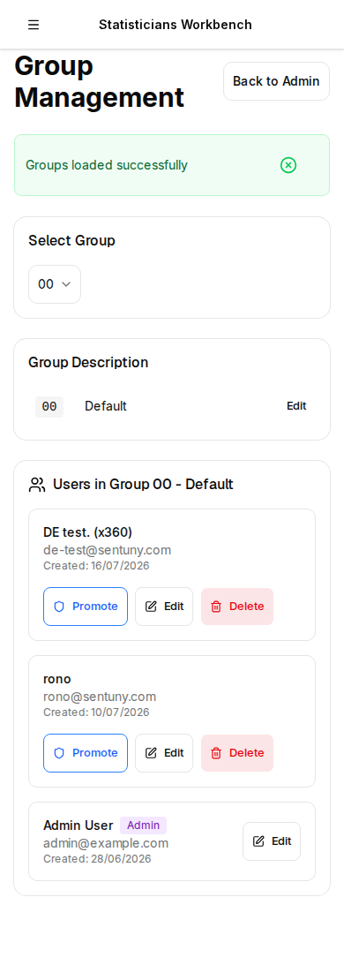Delete the rono user
This screenshot has height=980, width=344.
click(237, 753)
